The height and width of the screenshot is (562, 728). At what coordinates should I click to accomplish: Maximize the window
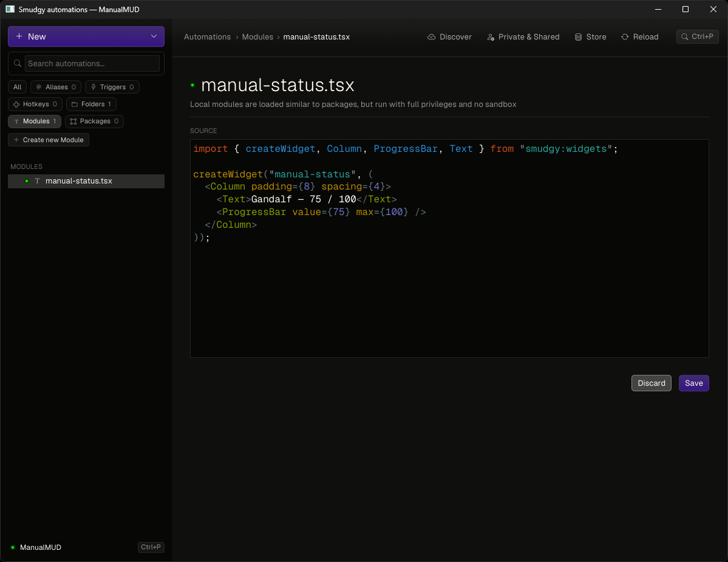pos(685,9)
